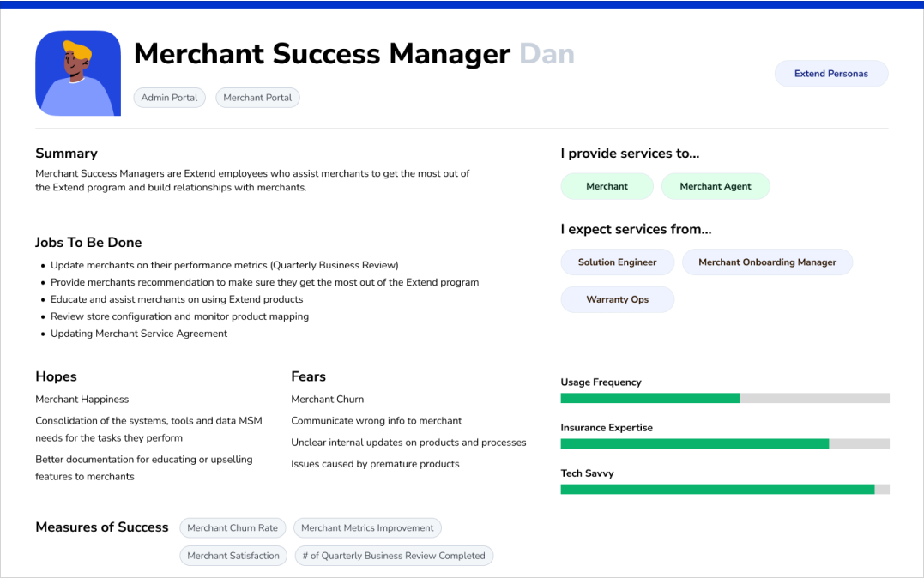
Task: Open the Solution Engineer persona chip
Action: coord(617,262)
